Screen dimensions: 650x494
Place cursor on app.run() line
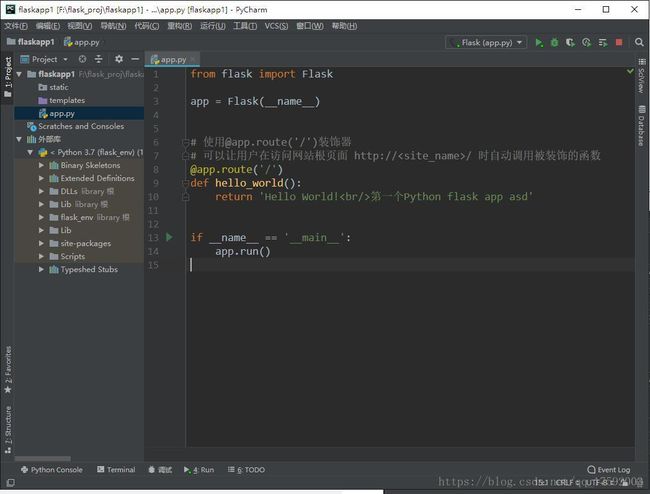click(x=243, y=252)
